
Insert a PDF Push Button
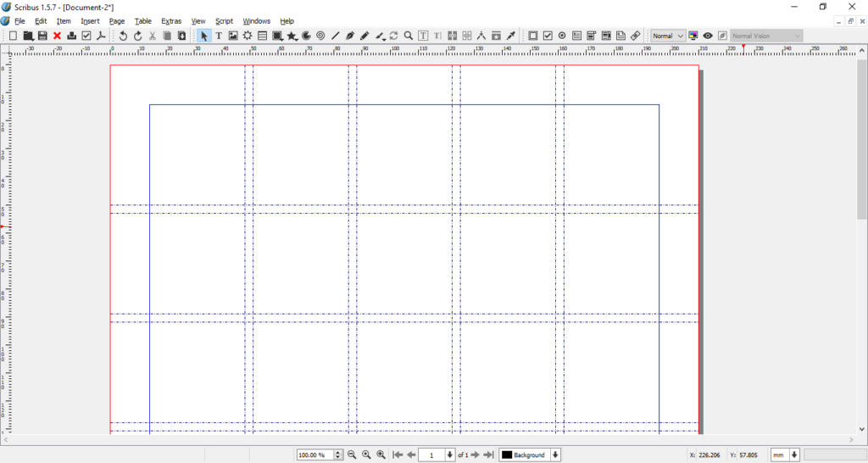(533, 36)
